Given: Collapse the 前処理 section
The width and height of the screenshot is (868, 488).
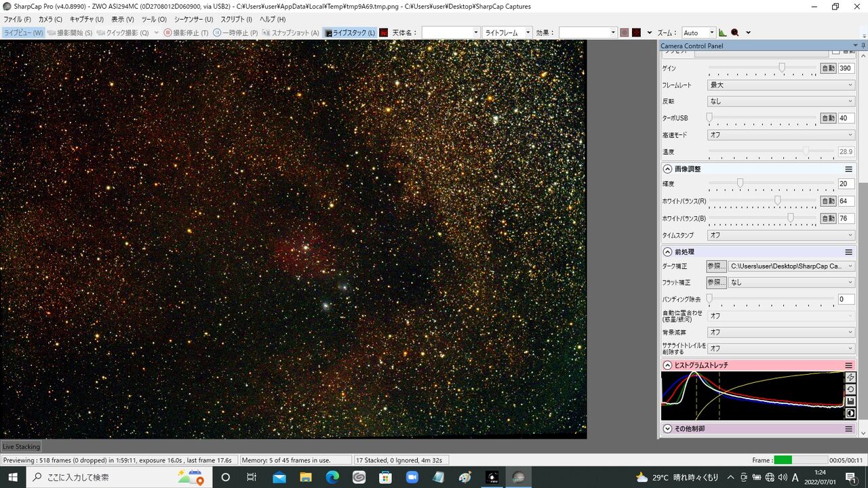Looking at the screenshot, I should (667, 251).
